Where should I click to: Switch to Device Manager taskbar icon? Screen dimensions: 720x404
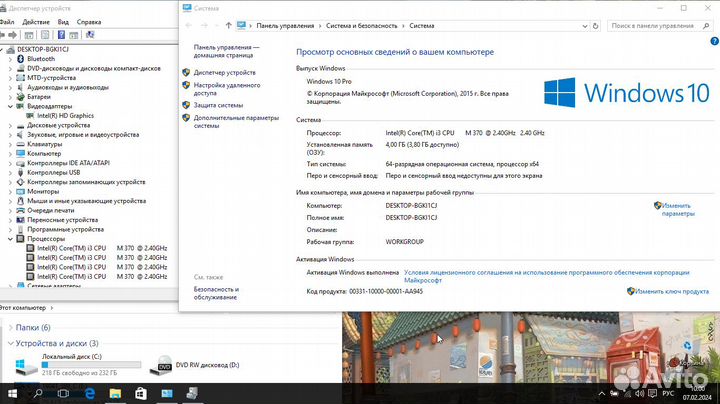click(192, 393)
